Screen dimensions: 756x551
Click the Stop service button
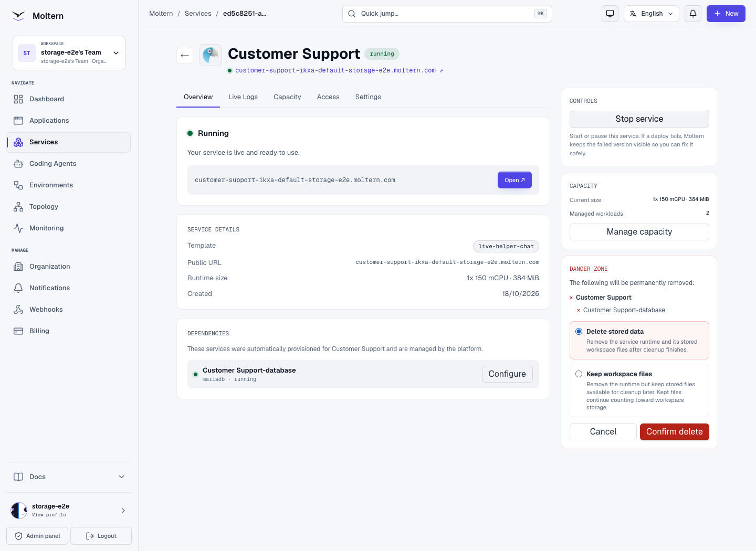click(639, 119)
